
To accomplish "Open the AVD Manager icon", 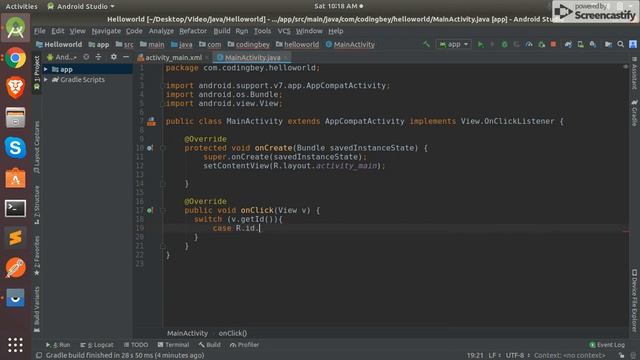I will 580,44.
